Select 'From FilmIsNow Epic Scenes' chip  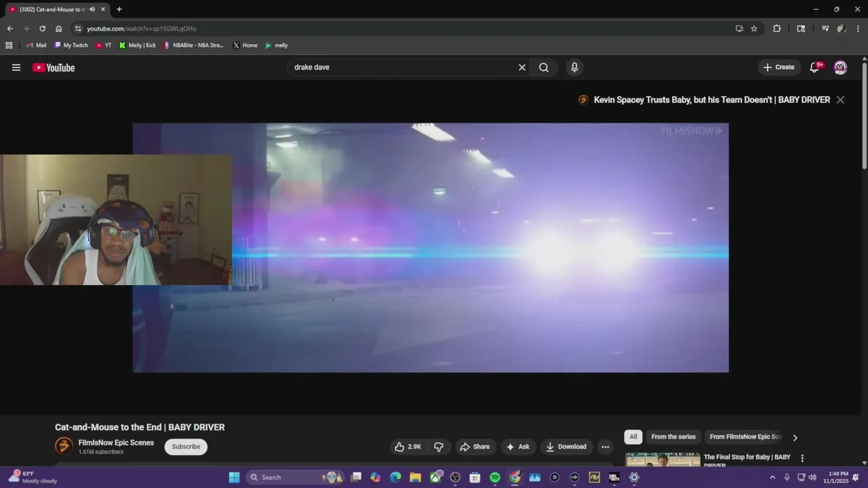pos(746,437)
